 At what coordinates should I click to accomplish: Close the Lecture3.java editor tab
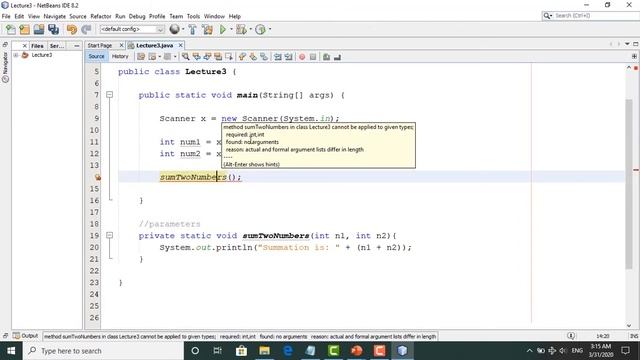pyautogui.click(x=180, y=45)
